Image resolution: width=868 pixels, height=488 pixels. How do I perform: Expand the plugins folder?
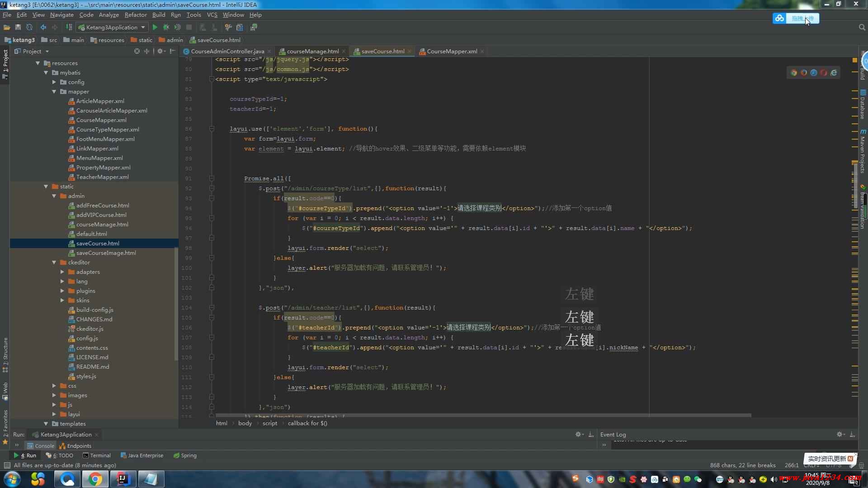[62, 291]
